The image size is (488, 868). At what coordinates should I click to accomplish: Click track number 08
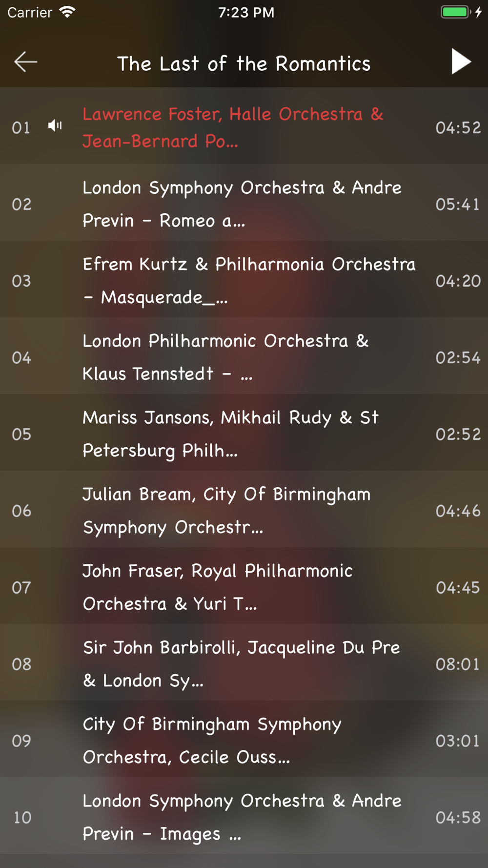tap(21, 664)
